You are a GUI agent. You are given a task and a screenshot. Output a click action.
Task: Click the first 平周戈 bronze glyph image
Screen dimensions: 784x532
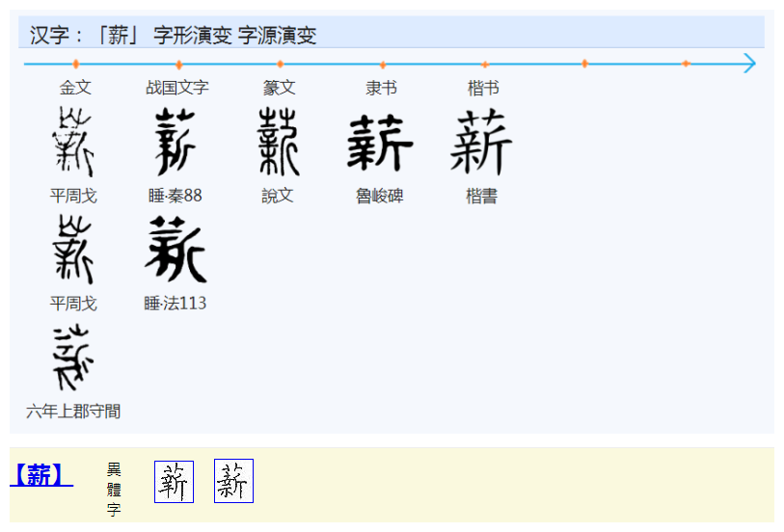pos(73,142)
